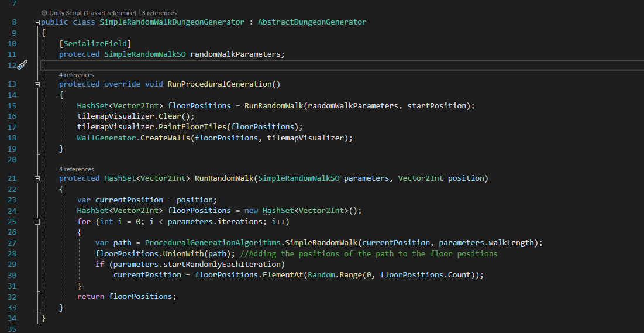644x333 pixels.
Task: Click the SerializeField attribute
Action: click(95, 43)
